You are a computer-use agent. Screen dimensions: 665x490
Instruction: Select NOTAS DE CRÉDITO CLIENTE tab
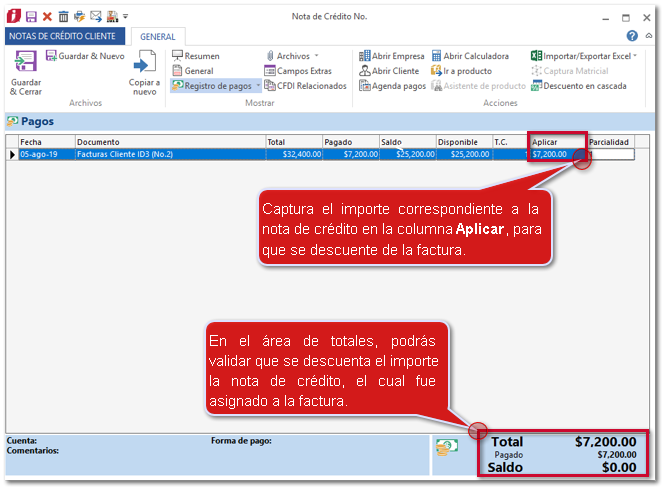[x=64, y=37]
